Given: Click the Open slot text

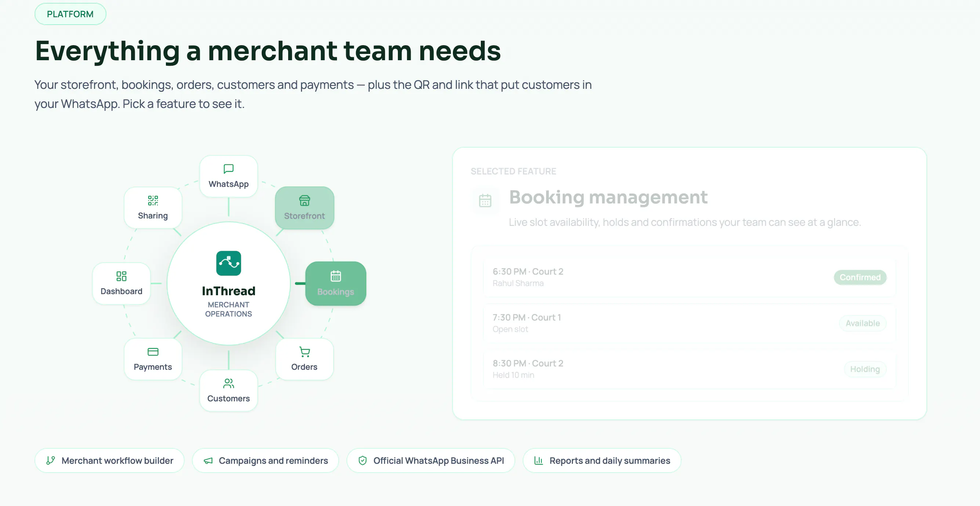Looking at the screenshot, I should point(510,329).
